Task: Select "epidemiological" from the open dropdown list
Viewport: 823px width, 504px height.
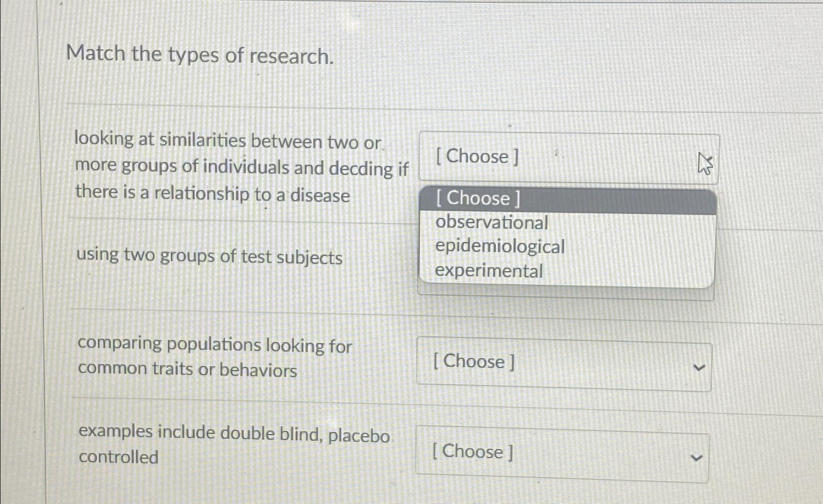Action: pyautogui.click(x=499, y=248)
